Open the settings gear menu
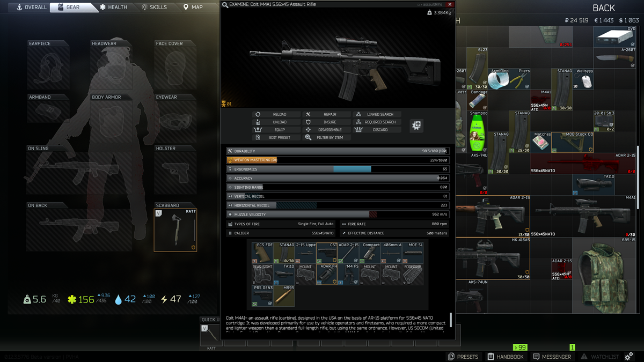Image resolution: width=644 pixels, height=362 pixels. tap(628, 356)
